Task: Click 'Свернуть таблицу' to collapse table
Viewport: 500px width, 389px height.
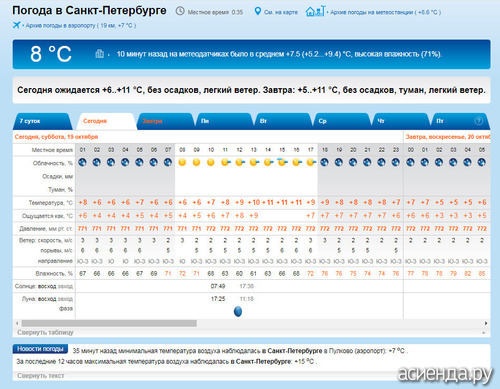Action: [45, 332]
